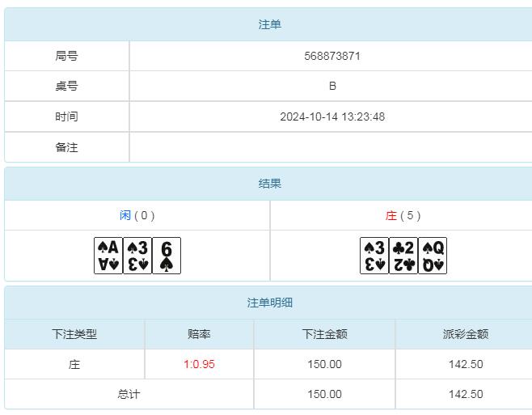Image resolution: width=532 pixels, height=415 pixels.
Task: Select the Player's sideways 6 of spades card
Action: [167, 256]
